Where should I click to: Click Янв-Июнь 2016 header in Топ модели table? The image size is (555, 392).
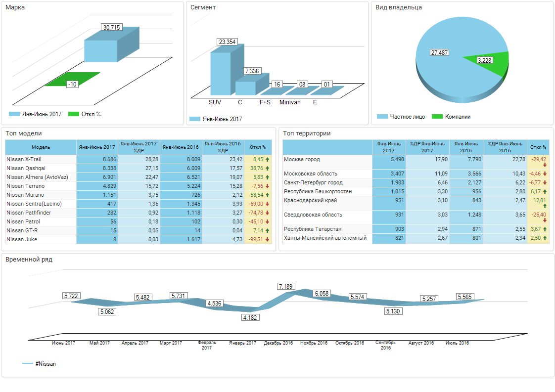[x=181, y=147]
